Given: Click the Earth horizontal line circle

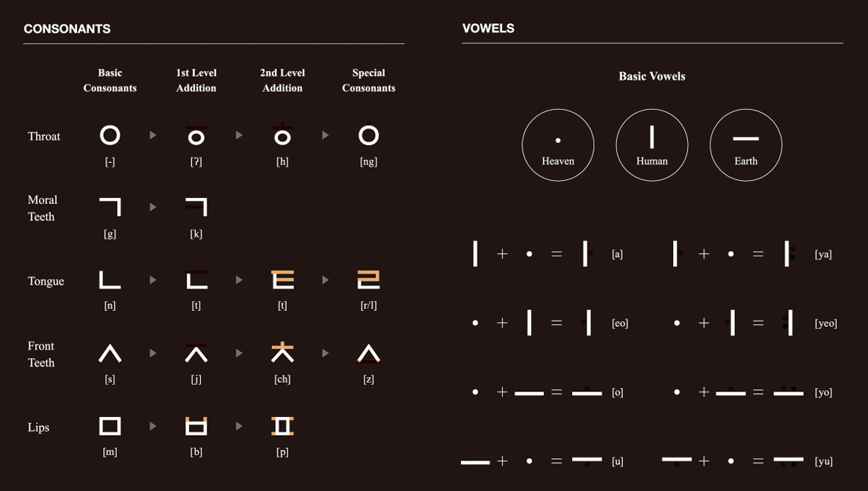Looking at the screenshot, I should pos(745,145).
